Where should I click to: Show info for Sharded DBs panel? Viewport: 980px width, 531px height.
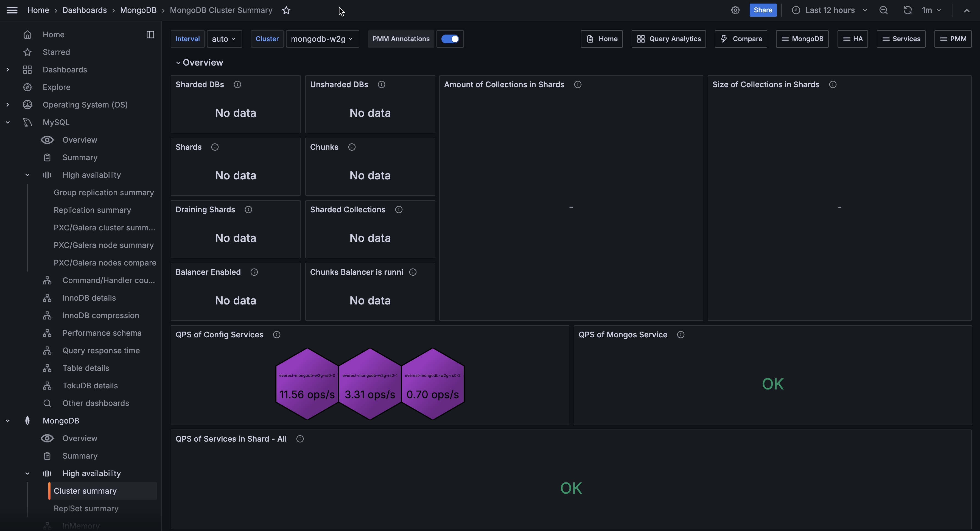[237, 84]
